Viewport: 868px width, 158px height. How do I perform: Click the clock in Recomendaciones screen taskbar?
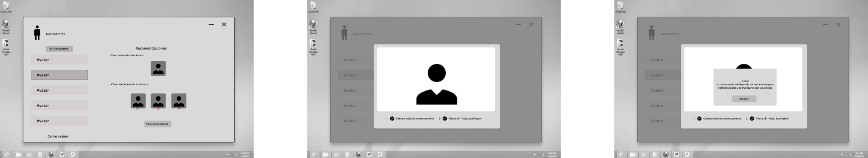pyautogui.click(x=245, y=155)
